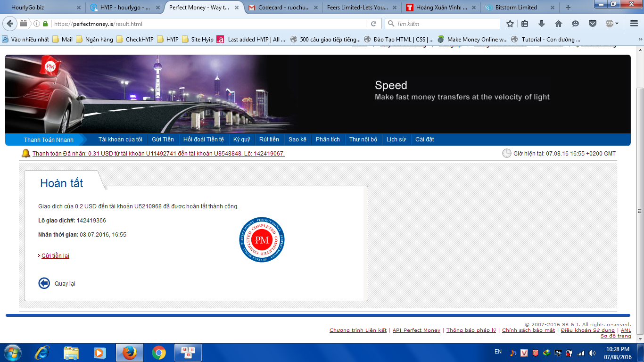Open the Ký quỹ menu item
The image size is (644, 362).
(242, 140)
